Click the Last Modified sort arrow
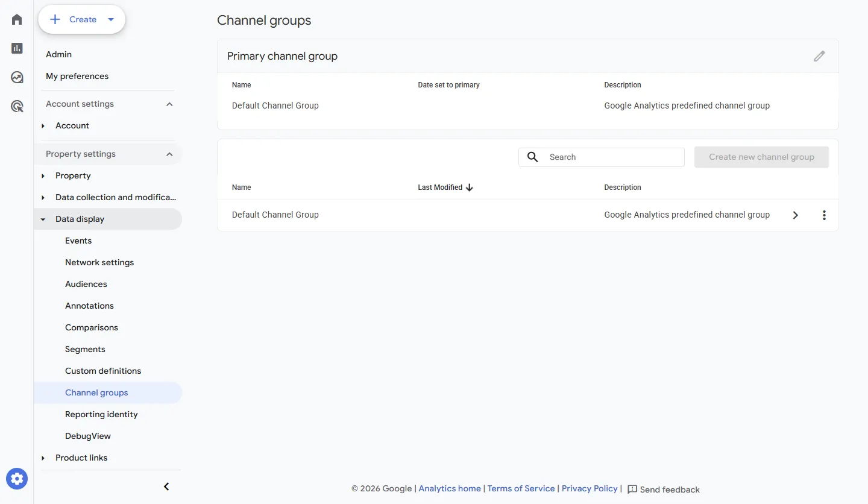Image resolution: width=868 pixels, height=504 pixels. 470,187
